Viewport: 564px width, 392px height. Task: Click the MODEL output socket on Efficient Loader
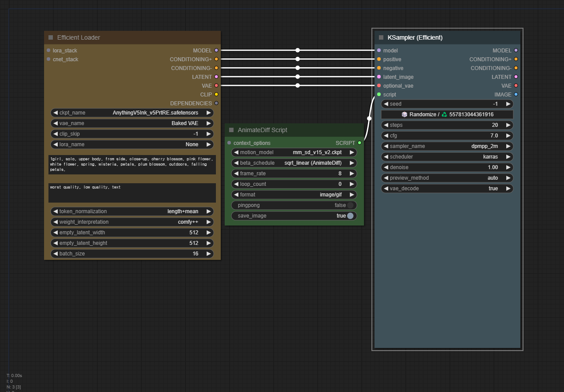click(x=216, y=50)
